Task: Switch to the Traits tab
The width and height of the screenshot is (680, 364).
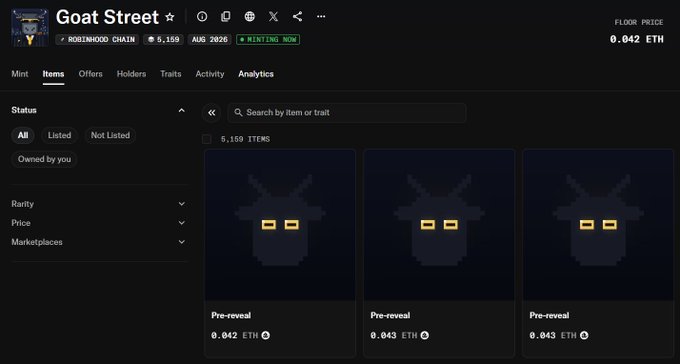Action: click(x=171, y=74)
